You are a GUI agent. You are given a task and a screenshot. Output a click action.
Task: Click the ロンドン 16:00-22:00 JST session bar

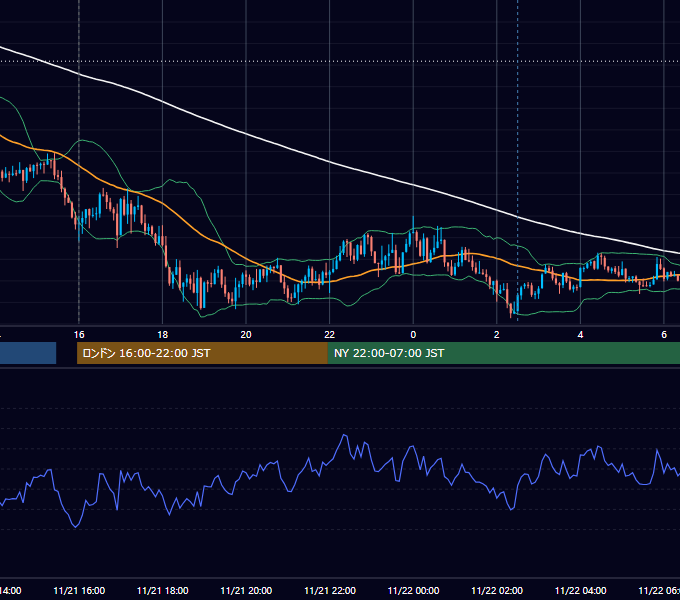click(x=202, y=353)
